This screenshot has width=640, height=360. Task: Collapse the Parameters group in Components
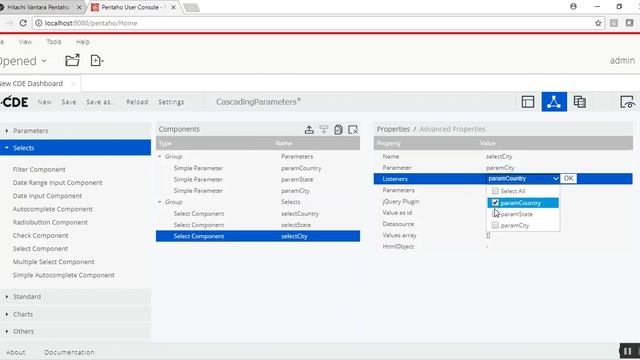coord(160,156)
